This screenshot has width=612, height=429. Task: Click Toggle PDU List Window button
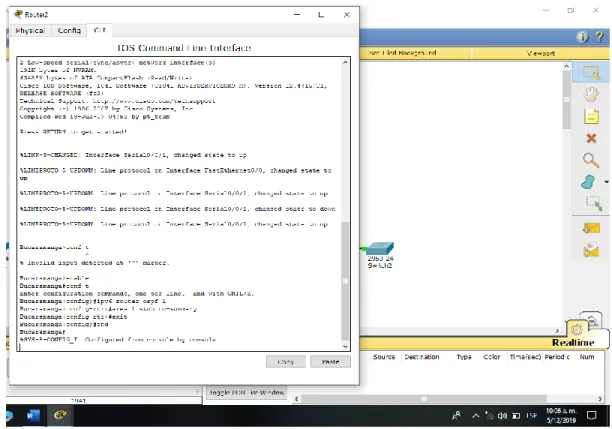click(x=247, y=392)
